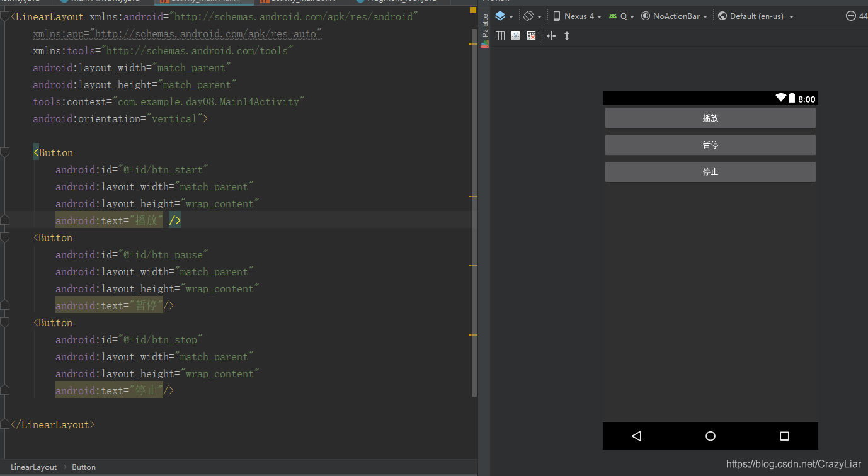Click the theme circle icon beside NoActionBar

point(646,16)
